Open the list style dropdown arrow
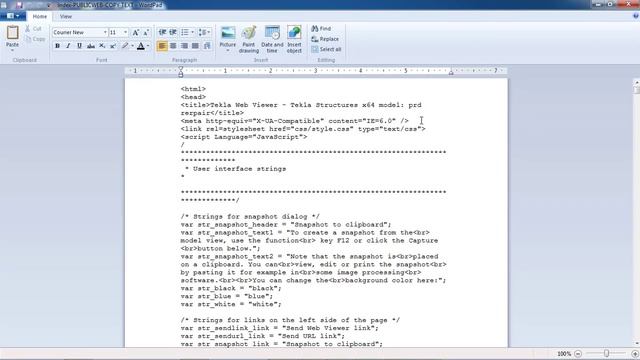This screenshot has width=640, height=360. [x=192, y=32]
